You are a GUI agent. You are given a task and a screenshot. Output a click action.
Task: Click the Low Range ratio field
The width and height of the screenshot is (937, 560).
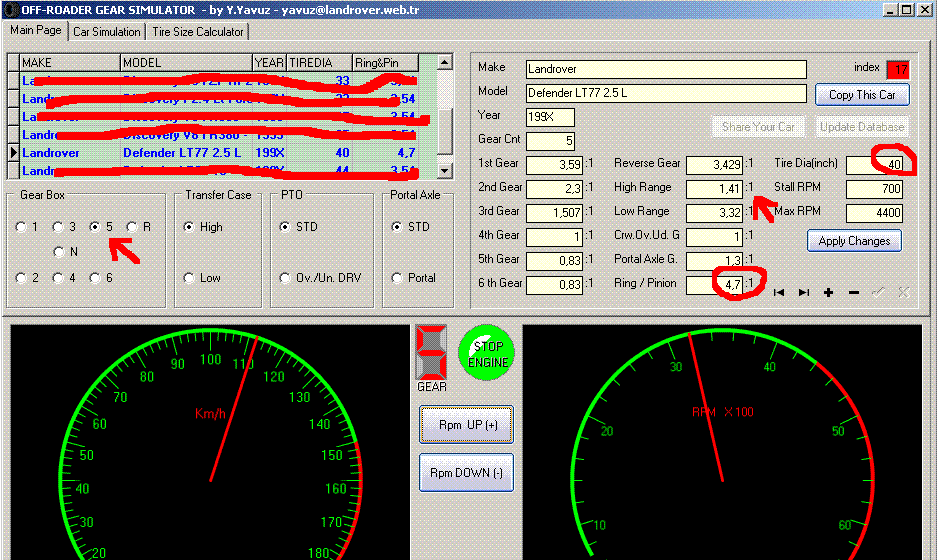click(x=714, y=213)
